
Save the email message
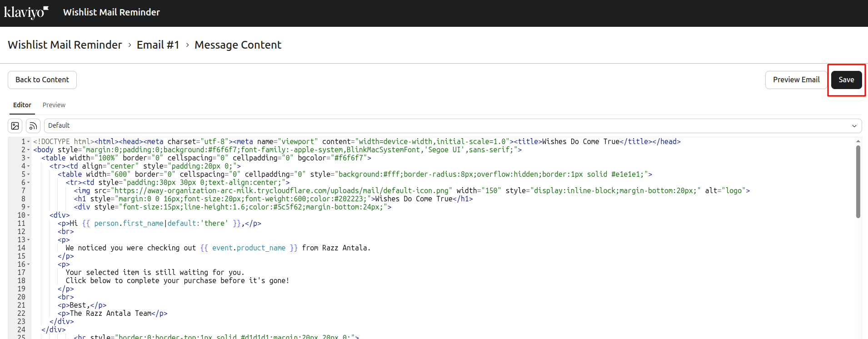(846, 80)
